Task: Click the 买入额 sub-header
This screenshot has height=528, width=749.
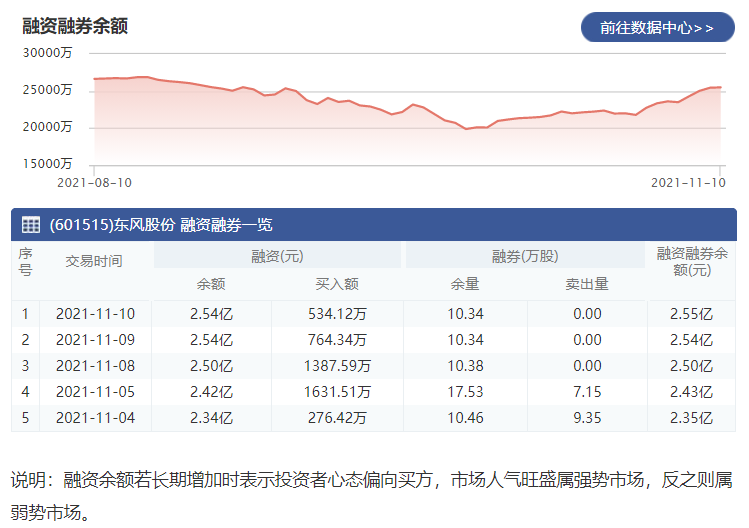Action: click(x=337, y=284)
